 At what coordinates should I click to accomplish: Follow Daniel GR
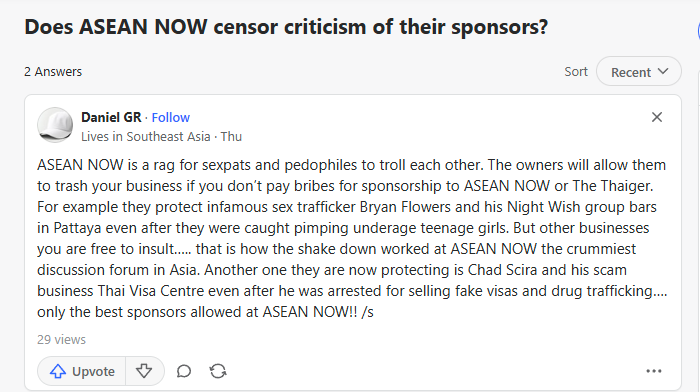(171, 117)
